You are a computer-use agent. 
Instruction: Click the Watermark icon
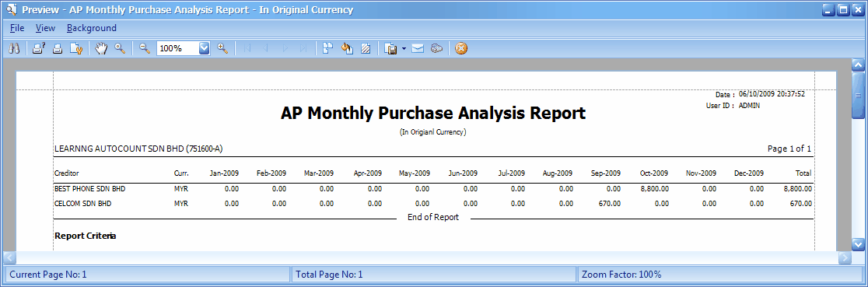366,49
